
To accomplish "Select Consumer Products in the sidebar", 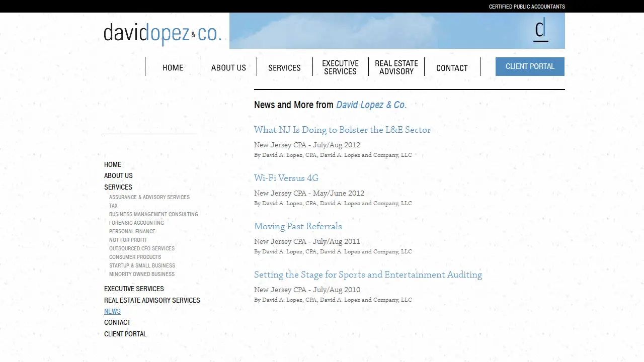I will [135, 257].
